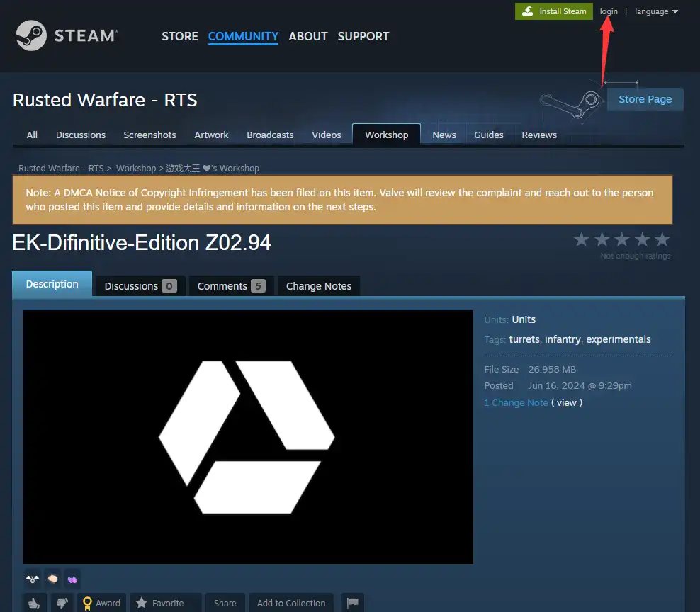Open the Reviews tab
This screenshot has width=700, height=612.
(x=539, y=135)
